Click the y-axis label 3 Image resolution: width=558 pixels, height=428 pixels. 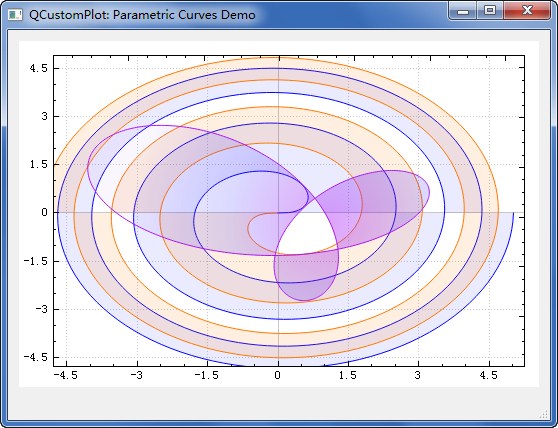coord(44,116)
